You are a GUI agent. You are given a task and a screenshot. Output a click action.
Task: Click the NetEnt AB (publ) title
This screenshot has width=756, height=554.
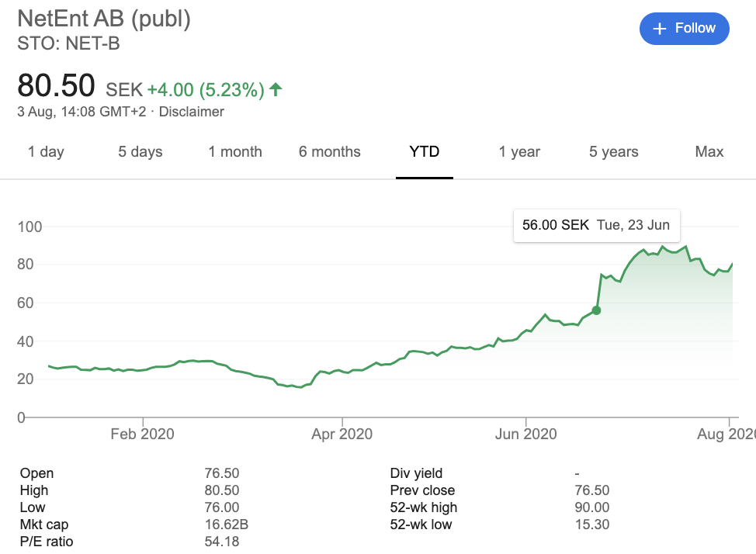click(x=104, y=19)
